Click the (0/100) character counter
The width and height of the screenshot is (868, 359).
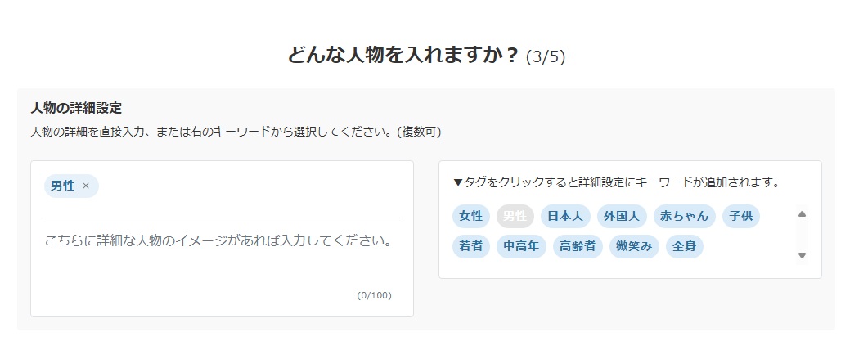(x=374, y=295)
